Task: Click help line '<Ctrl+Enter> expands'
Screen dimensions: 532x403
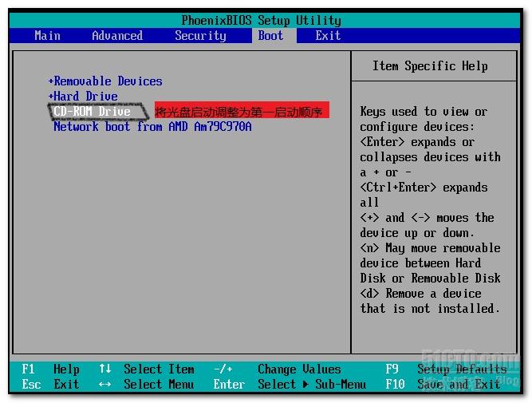Action: point(424,188)
